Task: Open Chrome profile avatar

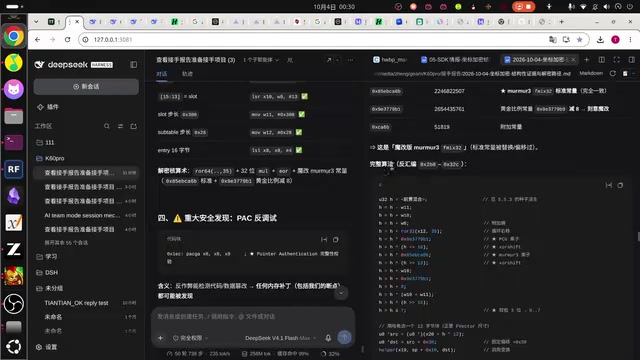Action: click(x=616, y=40)
